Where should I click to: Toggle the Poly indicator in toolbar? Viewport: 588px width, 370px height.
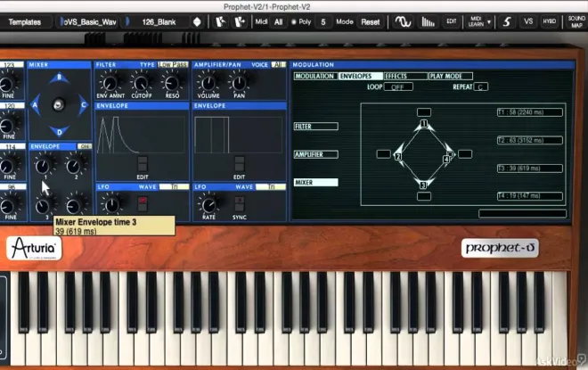click(294, 22)
